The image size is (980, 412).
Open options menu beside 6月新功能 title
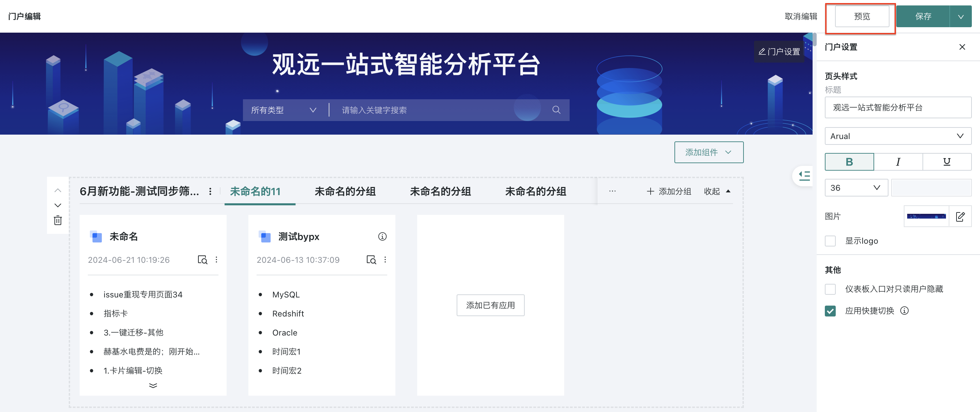(x=210, y=192)
